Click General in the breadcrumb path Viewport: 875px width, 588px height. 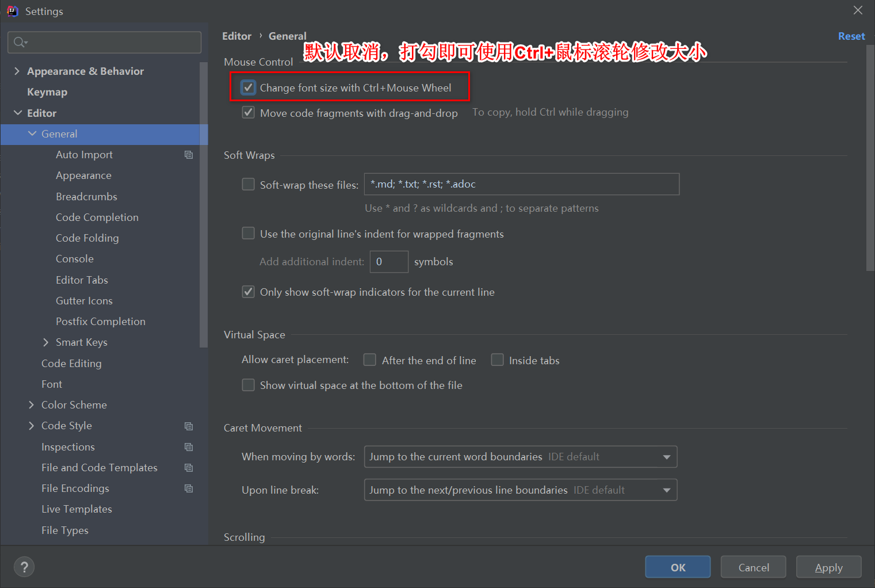click(x=287, y=36)
